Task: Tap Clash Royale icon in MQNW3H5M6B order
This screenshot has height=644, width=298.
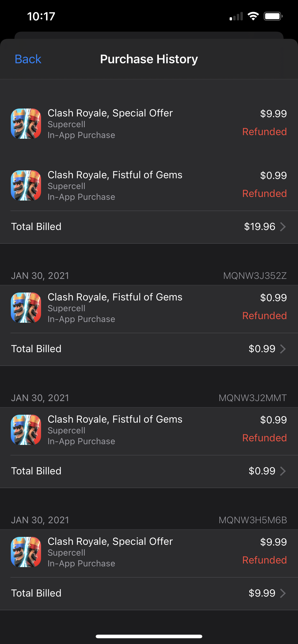Action: pos(26,552)
